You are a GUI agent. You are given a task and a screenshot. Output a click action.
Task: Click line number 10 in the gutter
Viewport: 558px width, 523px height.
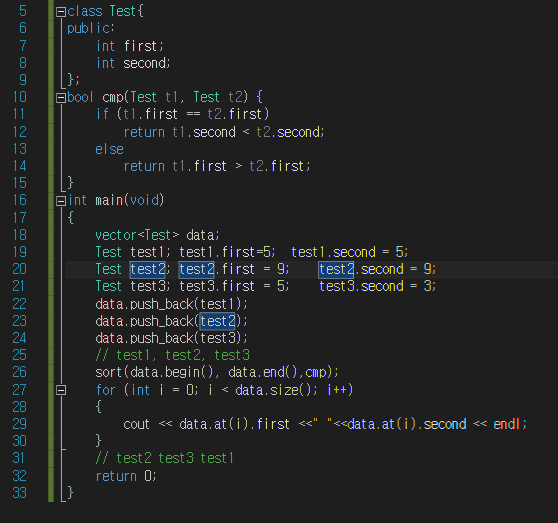20,97
